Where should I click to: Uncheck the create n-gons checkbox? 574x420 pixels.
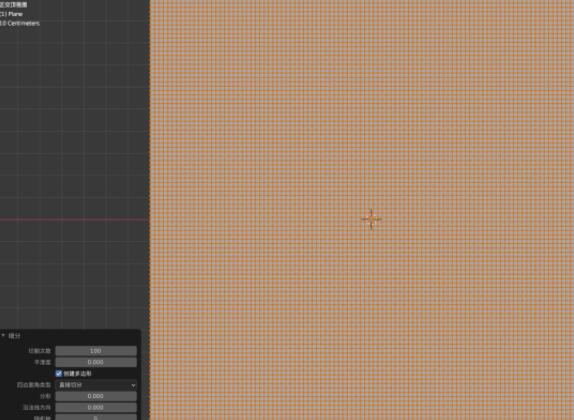click(59, 373)
